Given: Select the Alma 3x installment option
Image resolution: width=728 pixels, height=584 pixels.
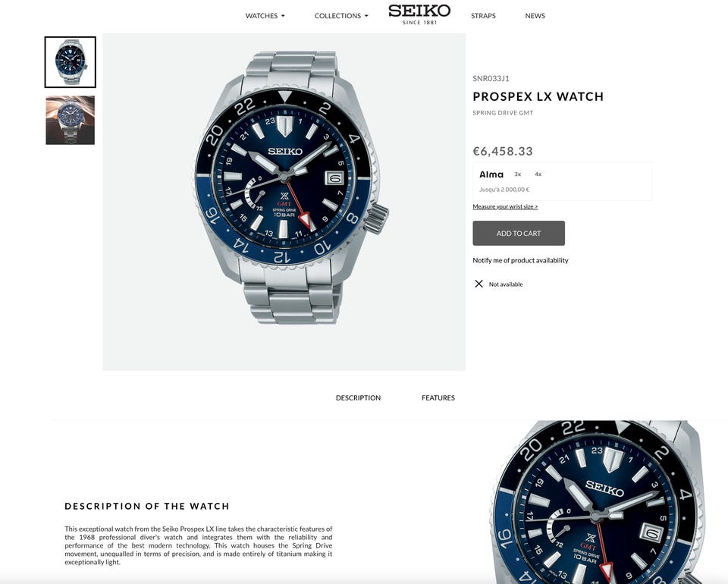Looking at the screenshot, I should tap(518, 174).
